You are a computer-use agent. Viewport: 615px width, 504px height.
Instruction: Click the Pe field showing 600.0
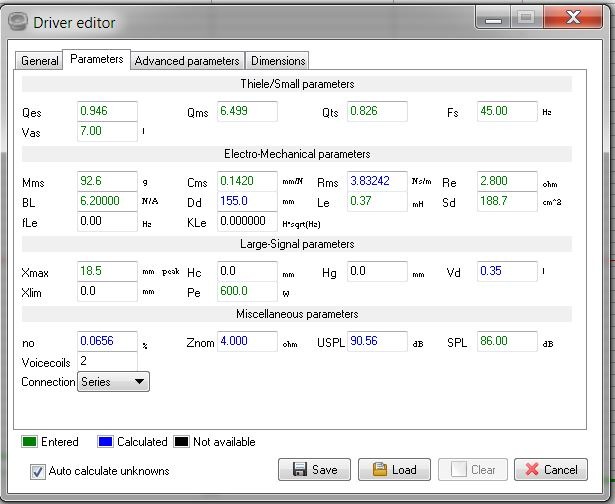pos(247,291)
